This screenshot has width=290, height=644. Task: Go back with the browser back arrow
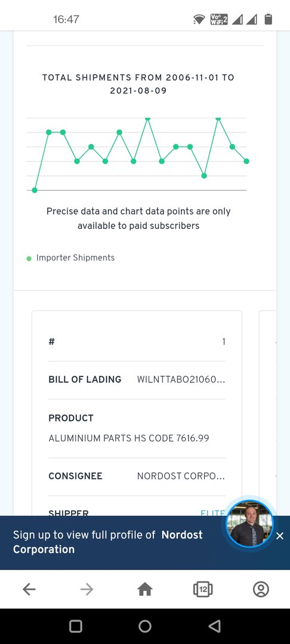pos(29,589)
